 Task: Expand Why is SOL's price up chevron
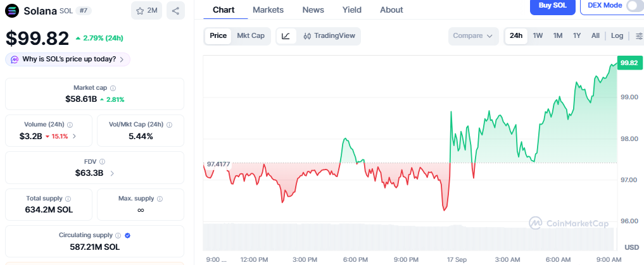[x=122, y=59]
